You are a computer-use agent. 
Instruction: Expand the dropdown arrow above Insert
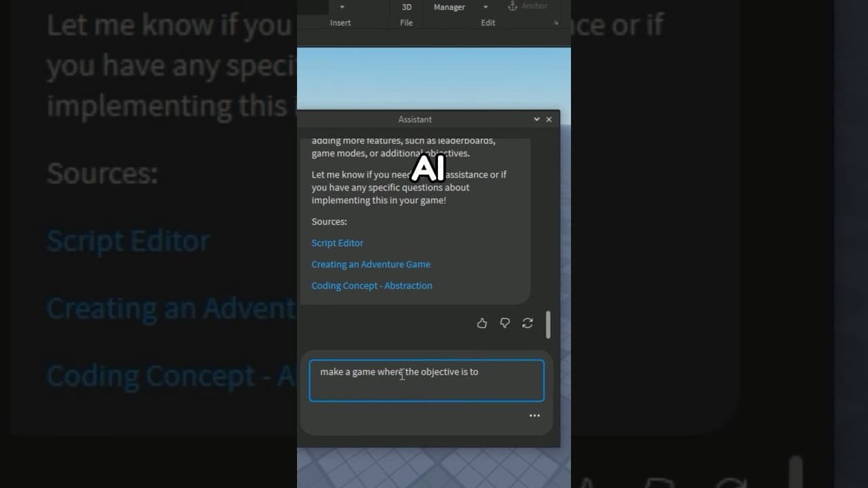point(342,7)
